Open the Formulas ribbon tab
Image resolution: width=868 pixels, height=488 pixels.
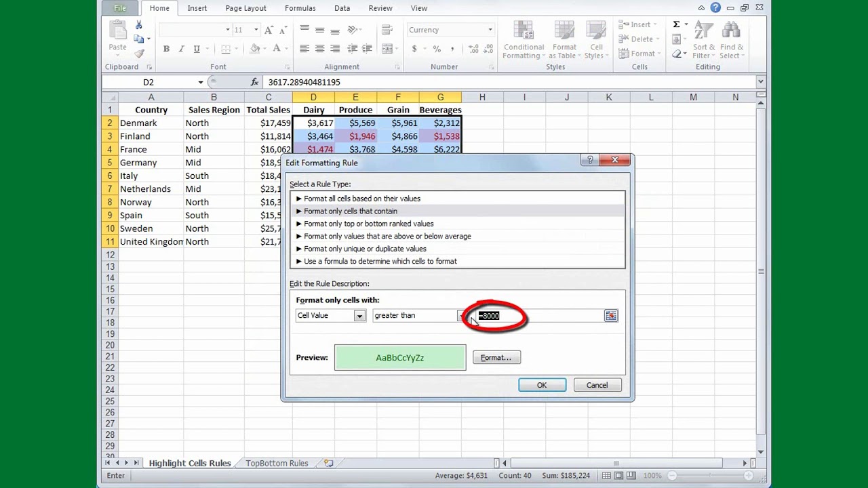click(300, 8)
